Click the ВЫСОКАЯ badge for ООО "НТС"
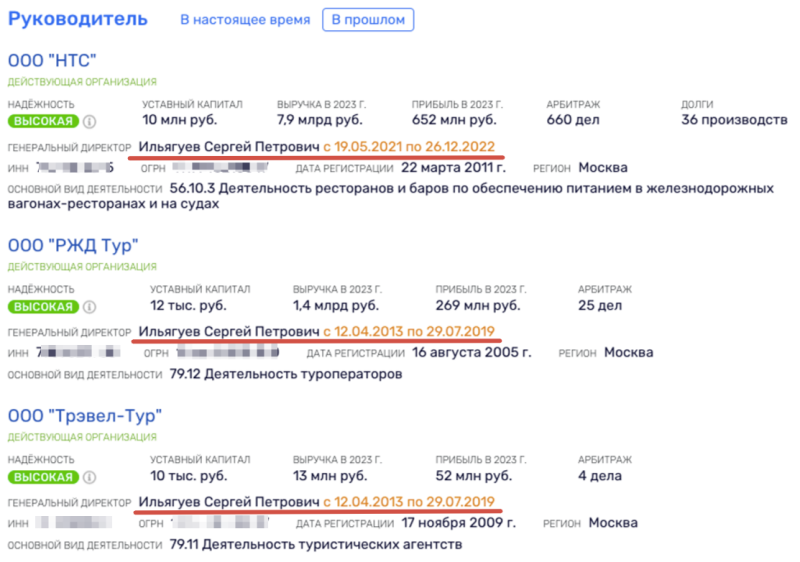The image size is (800, 562). 43,122
